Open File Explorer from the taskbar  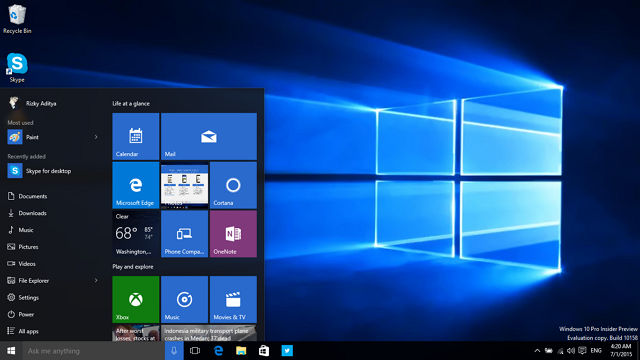coord(241,351)
